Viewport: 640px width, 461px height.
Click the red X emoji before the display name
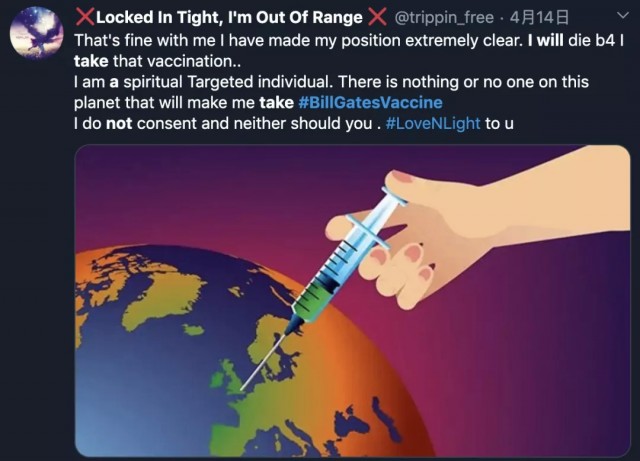coord(85,17)
